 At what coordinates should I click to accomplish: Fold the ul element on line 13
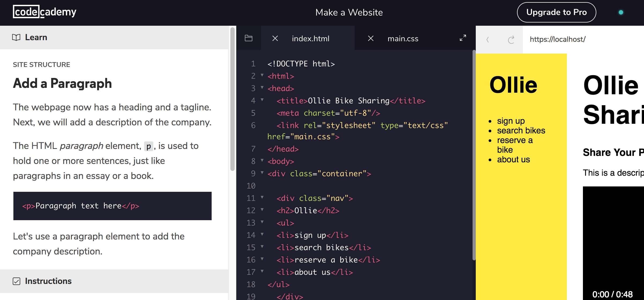click(x=262, y=222)
